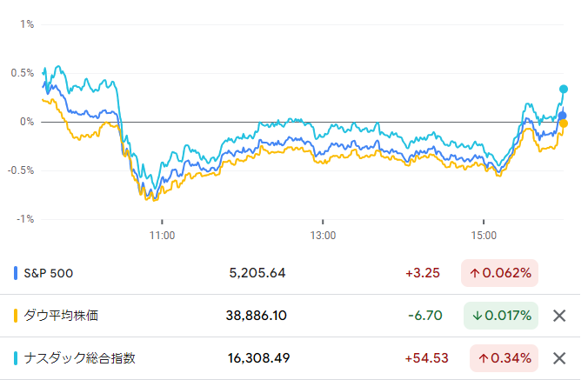The width and height of the screenshot is (588, 380).
Task: Click the S&P 500 price 5,205.64
Action: pyautogui.click(x=257, y=273)
